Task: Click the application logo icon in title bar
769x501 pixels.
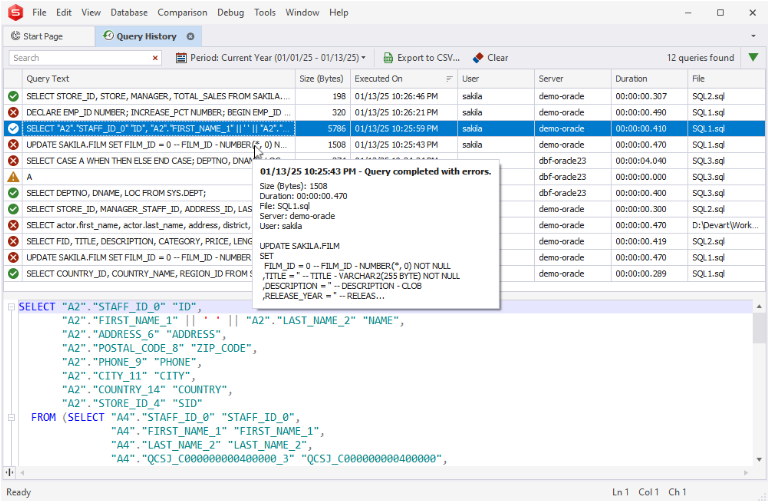Action: (14, 12)
